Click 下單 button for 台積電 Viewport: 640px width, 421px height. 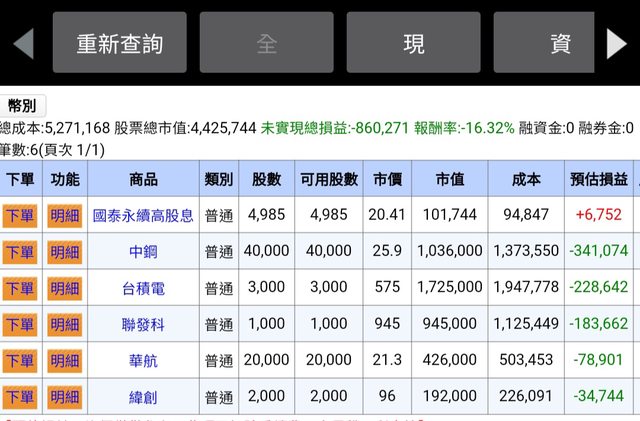click(20, 288)
